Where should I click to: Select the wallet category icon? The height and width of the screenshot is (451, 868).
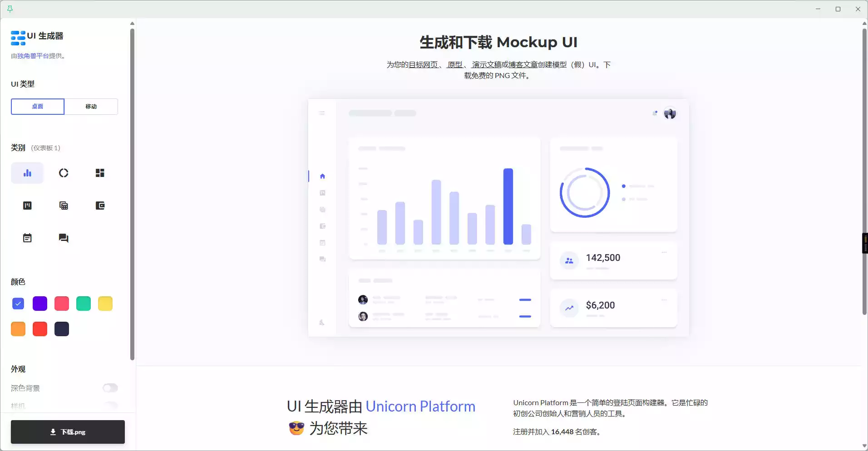100,206
